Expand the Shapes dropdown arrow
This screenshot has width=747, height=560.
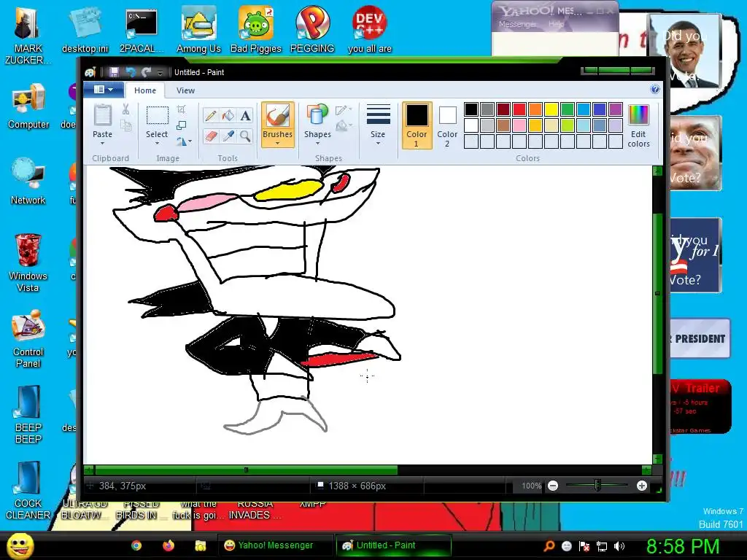317,144
